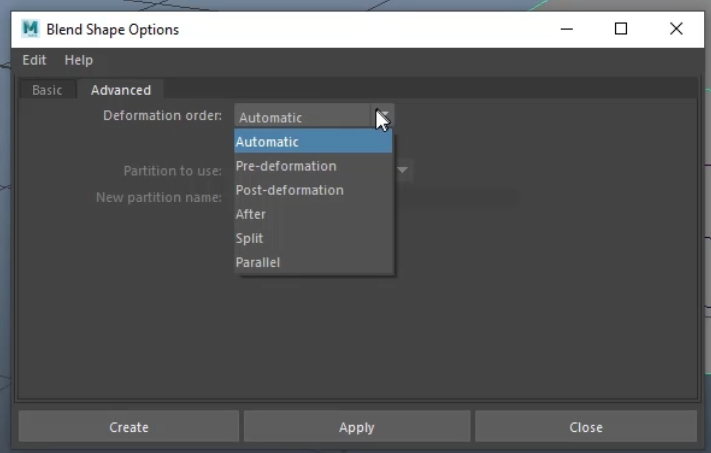The height and width of the screenshot is (453, 711).
Task: Click the Partition to use dropdown arrow
Action: [403, 170]
